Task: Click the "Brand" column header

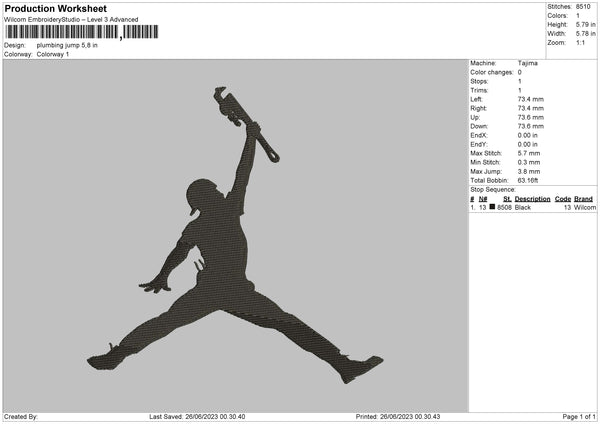Action: [x=584, y=199]
